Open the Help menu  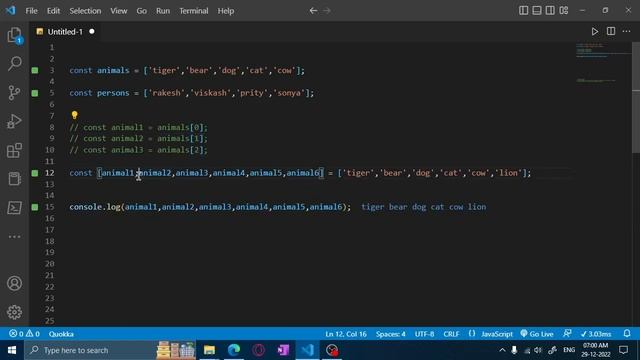[x=226, y=11]
